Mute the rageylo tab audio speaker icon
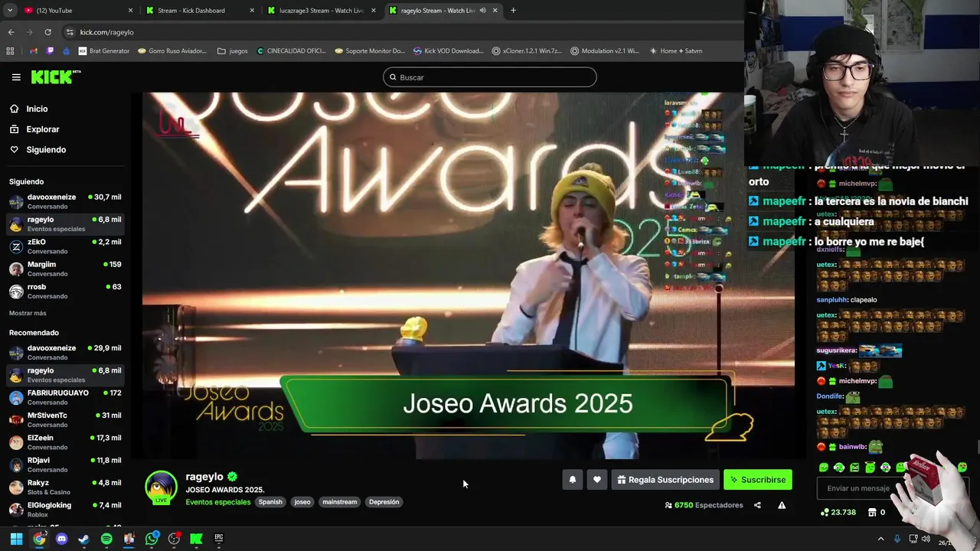This screenshot has height=551, width=980. [x=482, y=11]
